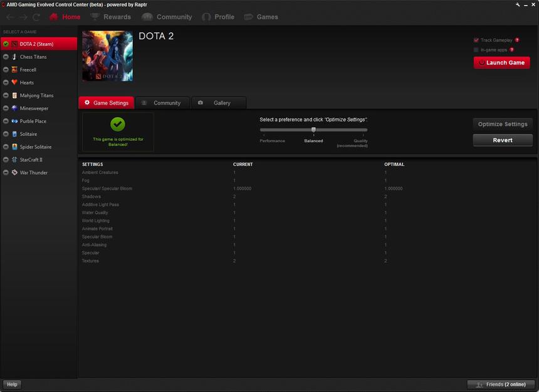The image size is (539, 392).
Task: Select War Thunder from the sidebar
Action: [33, 173]
